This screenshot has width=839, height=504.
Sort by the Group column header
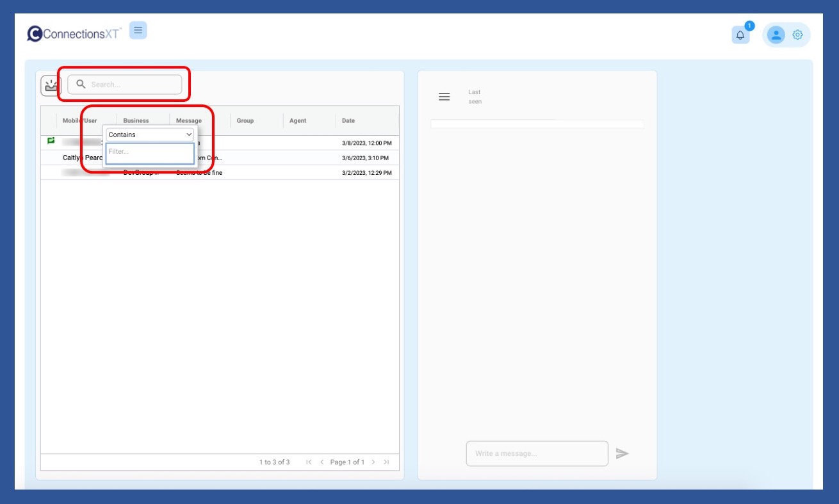coord(245,120)
